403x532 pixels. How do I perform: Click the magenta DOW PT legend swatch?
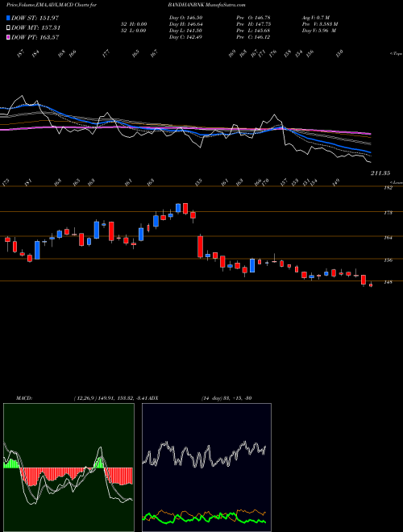(8, 37)
